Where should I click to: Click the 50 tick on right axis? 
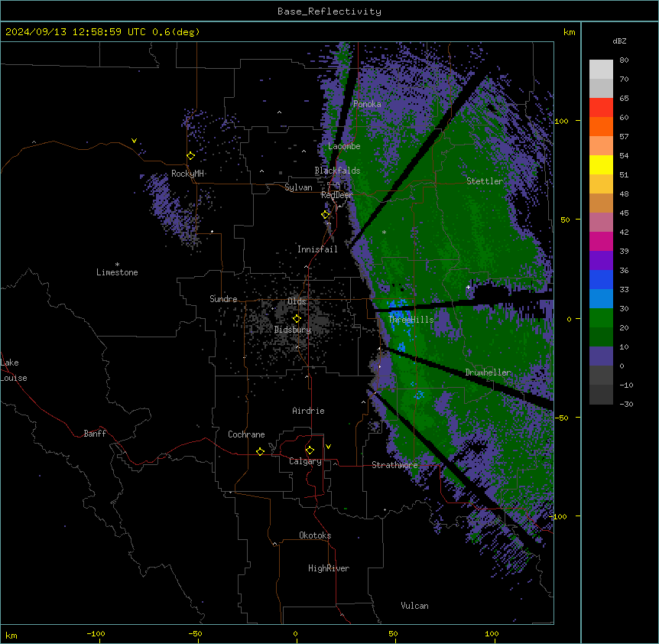click(x=565, y=220)
